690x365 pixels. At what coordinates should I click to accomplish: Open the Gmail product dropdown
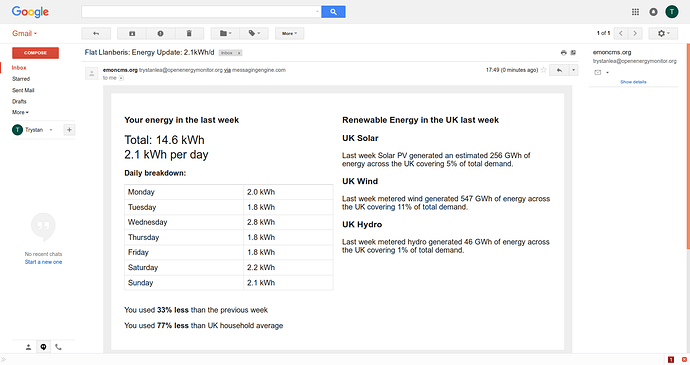pyautogui.click(x=24, y=33)
